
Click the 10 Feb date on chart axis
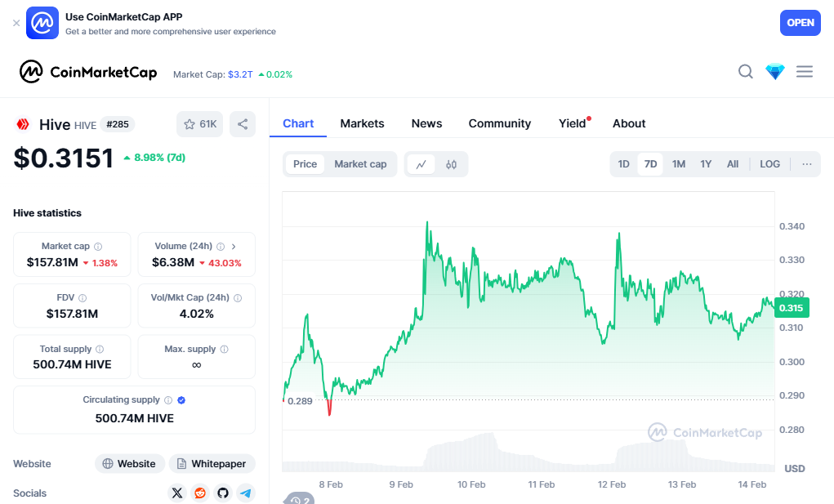click(x=471, y=484)
